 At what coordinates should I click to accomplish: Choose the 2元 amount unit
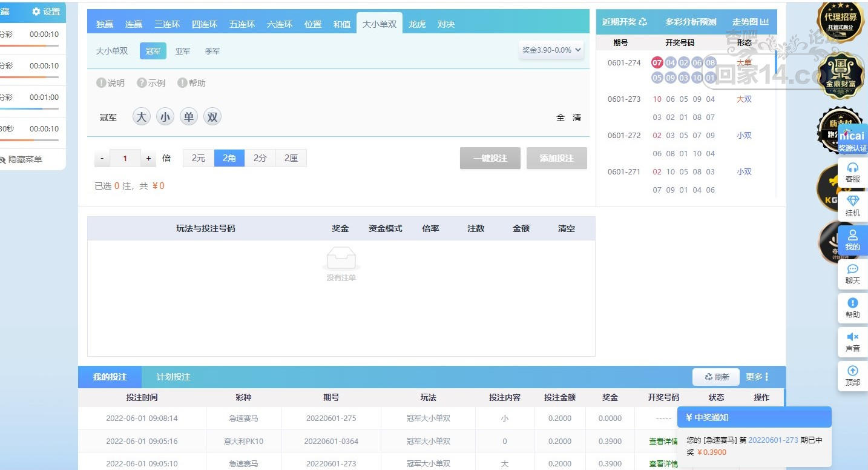click(199, 158)
